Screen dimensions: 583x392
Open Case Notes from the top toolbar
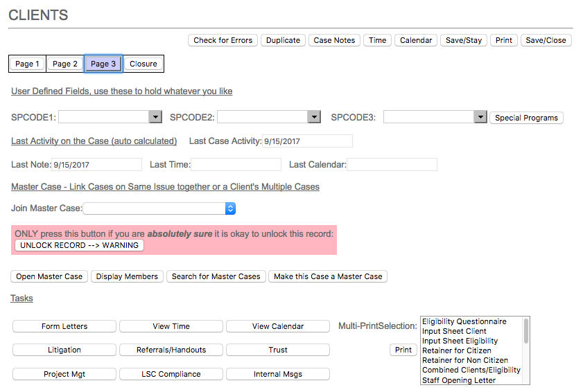pyautogui.click(x=334, y=40)
